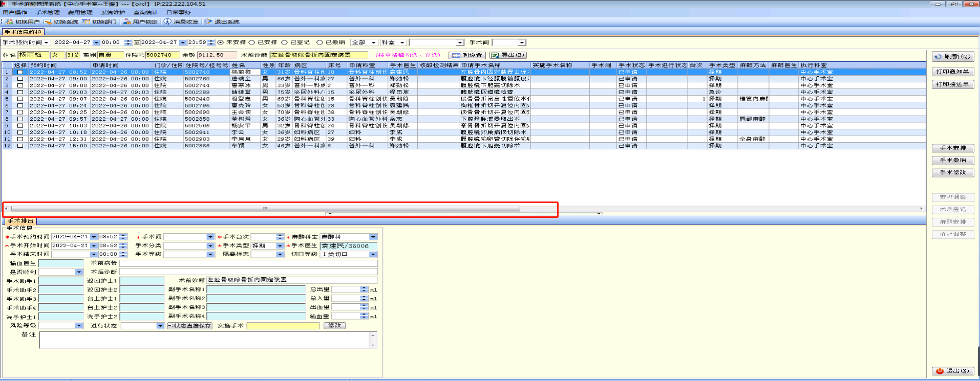Click the 手术修改 button
Image resolution: width=980 pixels, height=381 pixels.
click(x=953, y=173)
